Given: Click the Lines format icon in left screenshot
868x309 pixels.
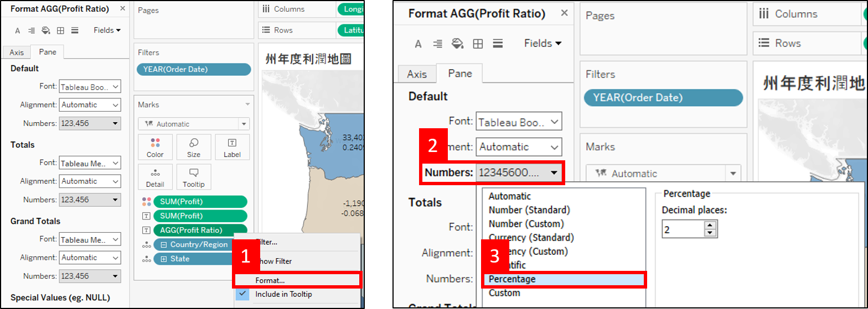Looking at the screenshot, I should click(x=75, y=30).
